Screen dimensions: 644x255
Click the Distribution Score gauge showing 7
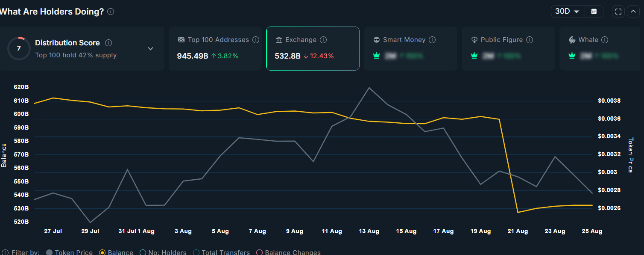click(x=18, y=48)
